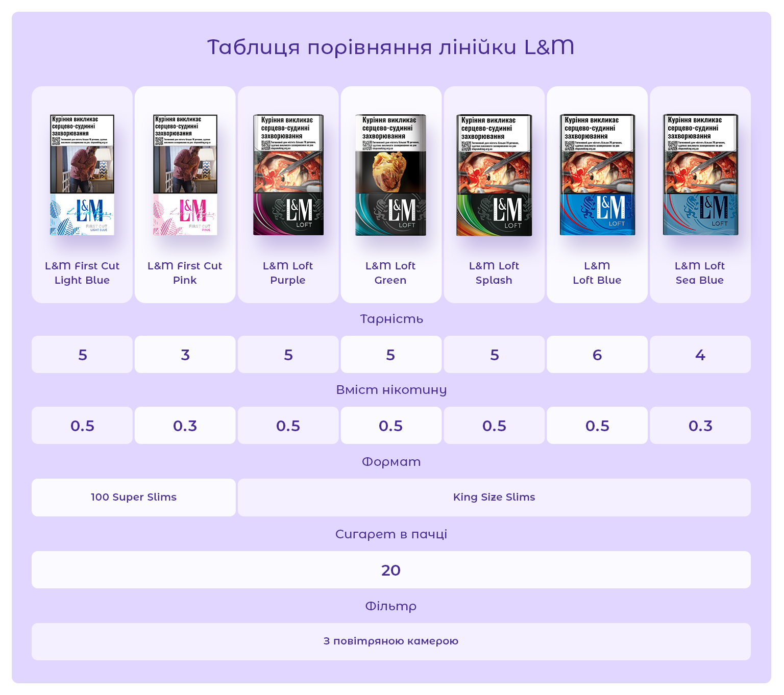
Task: Click the "100 Super Slims" format cell
Action: click(x=134, y=498)
